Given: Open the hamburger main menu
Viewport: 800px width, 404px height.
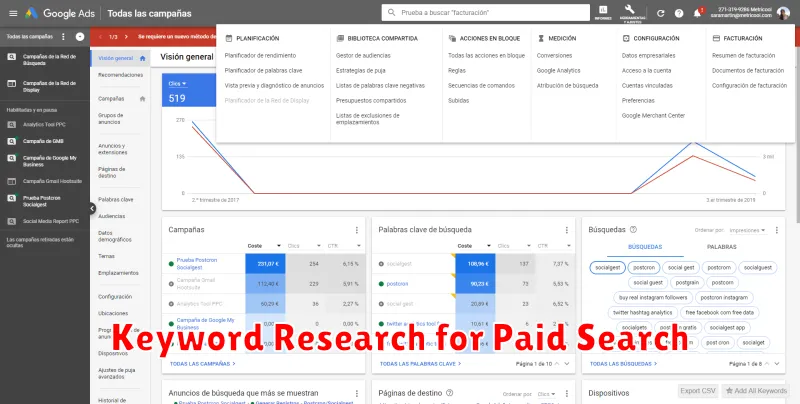Looking at the screenshot, I should [x=13, y=13].
